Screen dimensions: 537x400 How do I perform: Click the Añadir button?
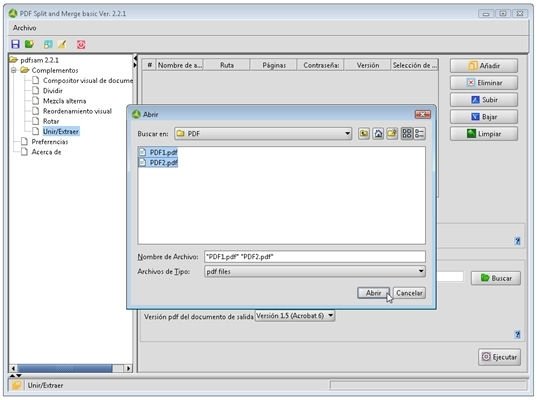click(484, 65)
